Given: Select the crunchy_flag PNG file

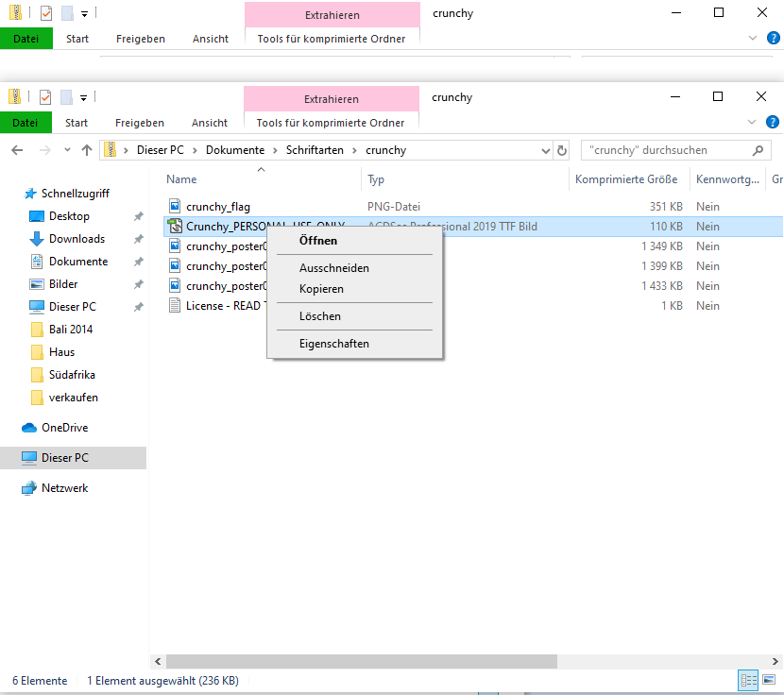Looking at the screenshot, I should (217, 206).
